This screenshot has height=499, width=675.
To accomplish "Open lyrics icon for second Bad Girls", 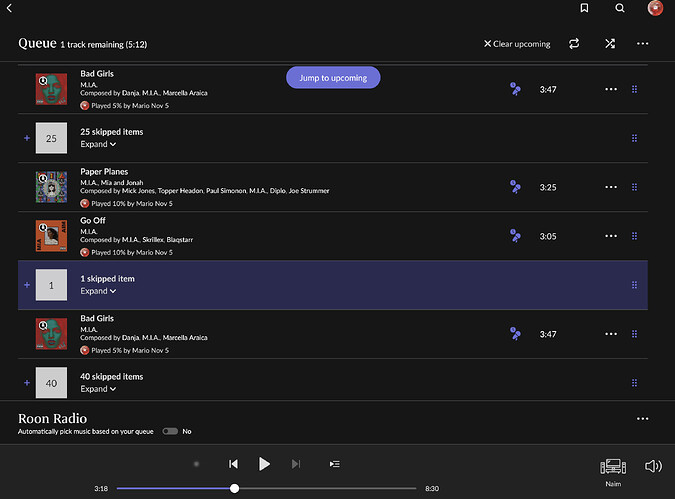I will coord(515,334).
